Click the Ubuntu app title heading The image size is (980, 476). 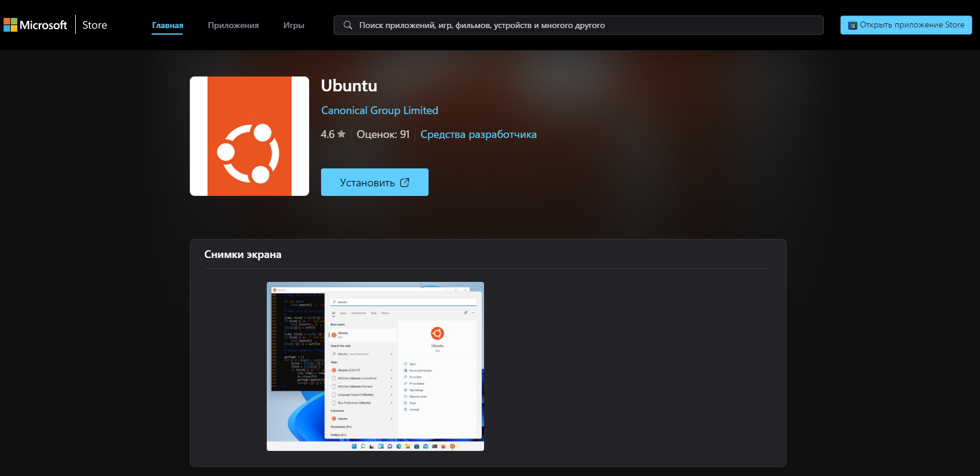pyautogui.click(x=349, y=85)
